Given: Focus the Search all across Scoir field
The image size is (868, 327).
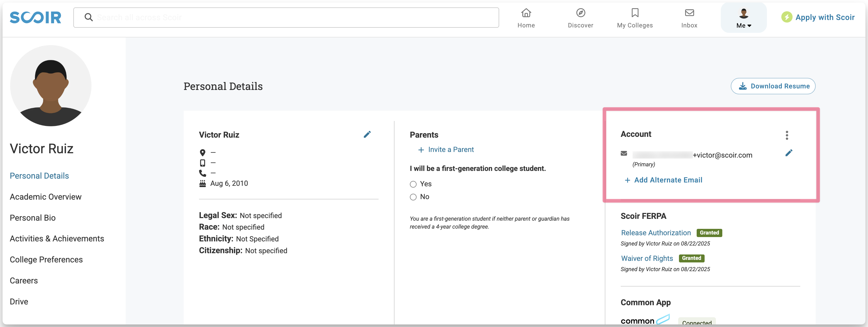Looking at the screenshot, I should click(x=287, y=17).
